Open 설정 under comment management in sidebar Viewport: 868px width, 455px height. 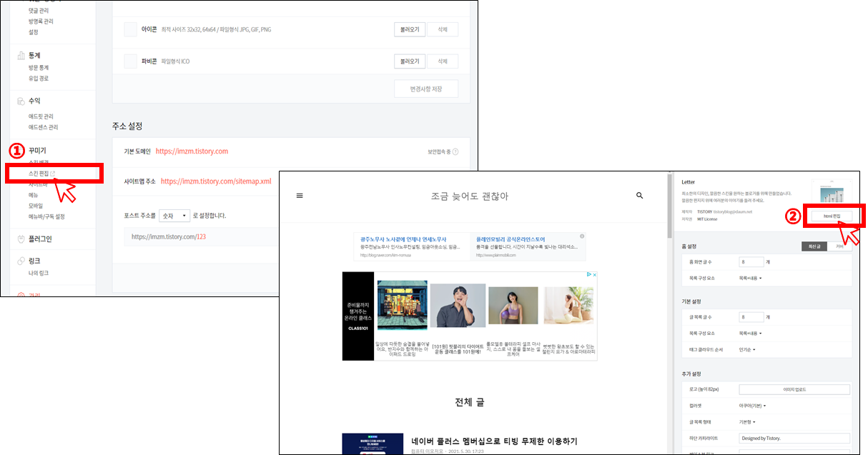tap(33, 32)
